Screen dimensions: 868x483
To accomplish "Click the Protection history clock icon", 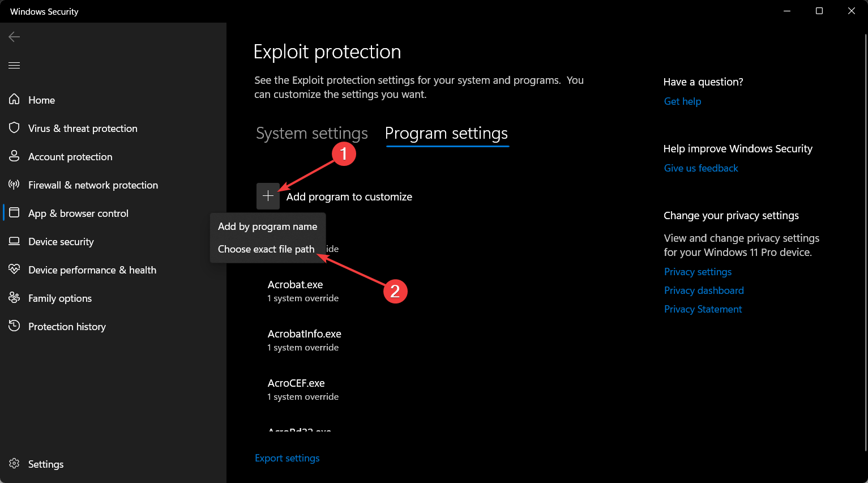I will 14,326.
